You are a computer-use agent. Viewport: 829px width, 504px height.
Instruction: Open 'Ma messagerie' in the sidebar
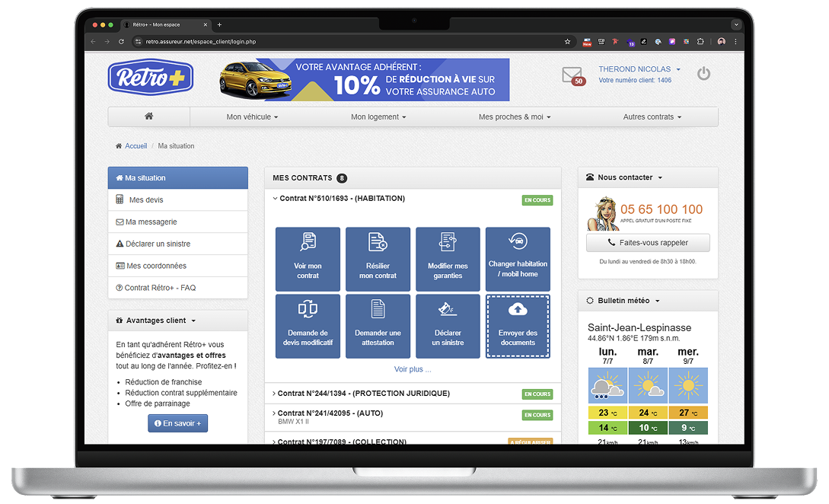[151, 222]
